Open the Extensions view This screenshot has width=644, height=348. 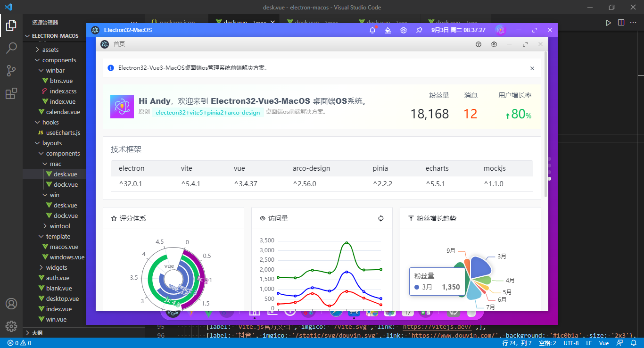11,94
